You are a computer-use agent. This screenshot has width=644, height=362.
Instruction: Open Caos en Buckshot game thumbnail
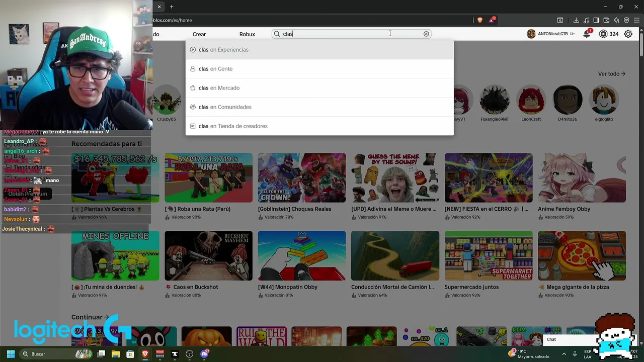208,256
